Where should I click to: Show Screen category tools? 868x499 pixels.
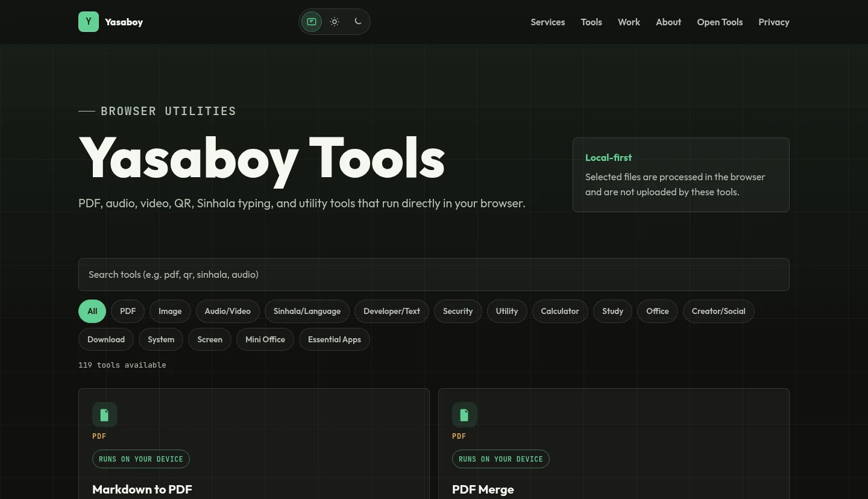[x=210, y=339]
